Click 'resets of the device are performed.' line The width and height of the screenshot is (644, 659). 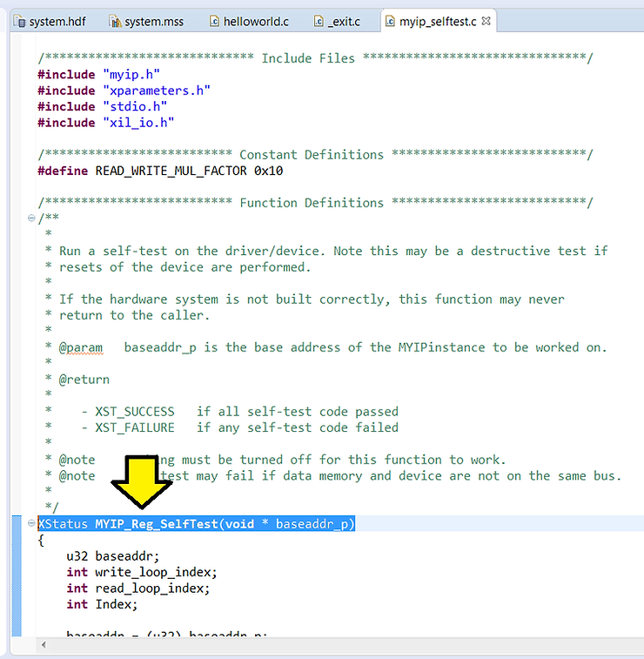184,267
